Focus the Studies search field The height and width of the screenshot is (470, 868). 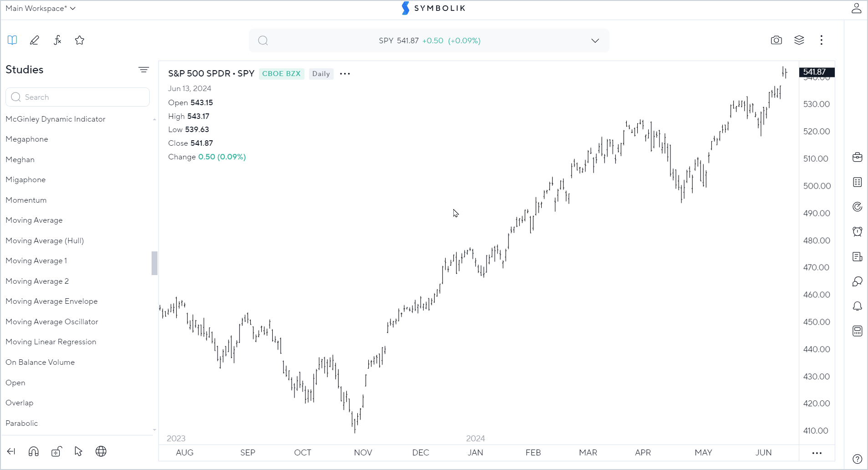78,97
